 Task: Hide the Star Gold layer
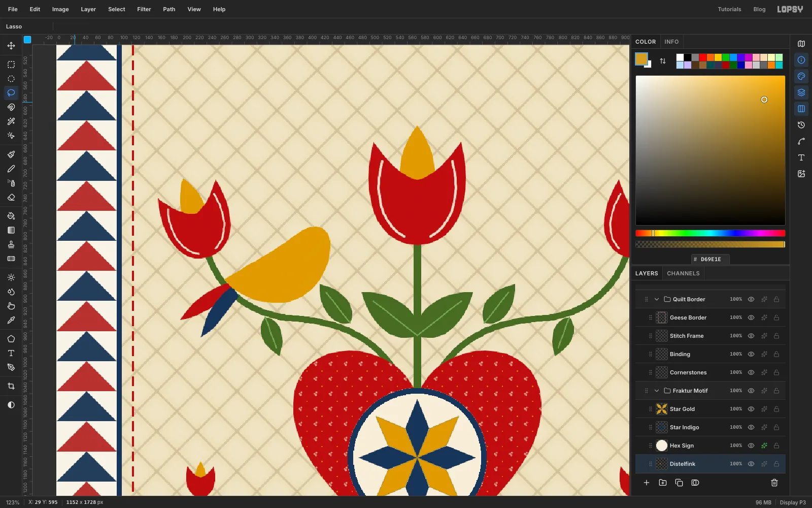(751, 409)
